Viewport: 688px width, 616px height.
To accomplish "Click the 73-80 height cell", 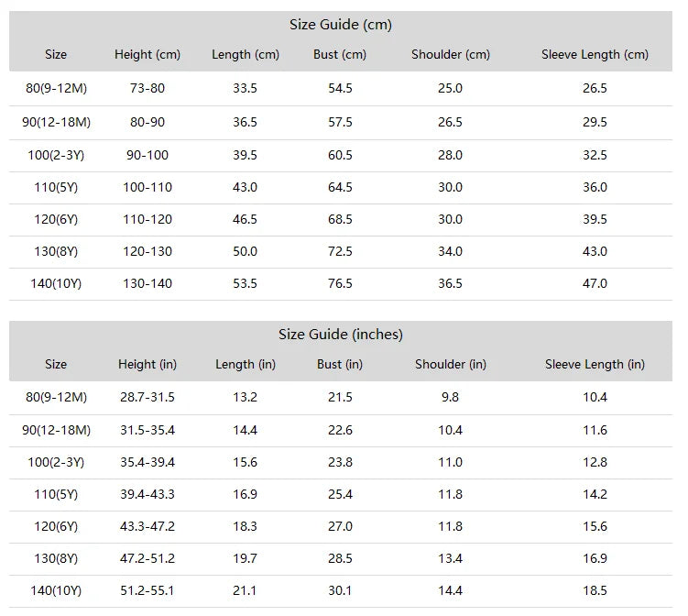I will (x=147, y=88).
